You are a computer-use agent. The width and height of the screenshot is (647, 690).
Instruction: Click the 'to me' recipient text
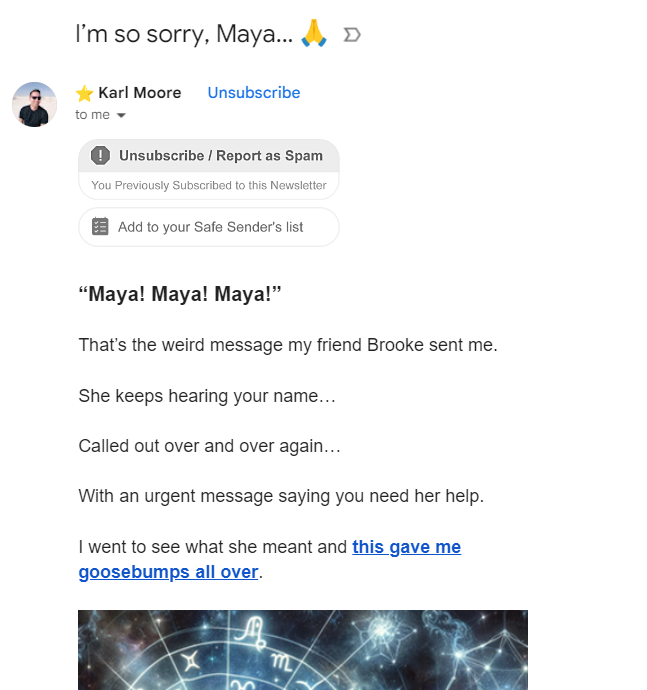(x=92, y=115)
